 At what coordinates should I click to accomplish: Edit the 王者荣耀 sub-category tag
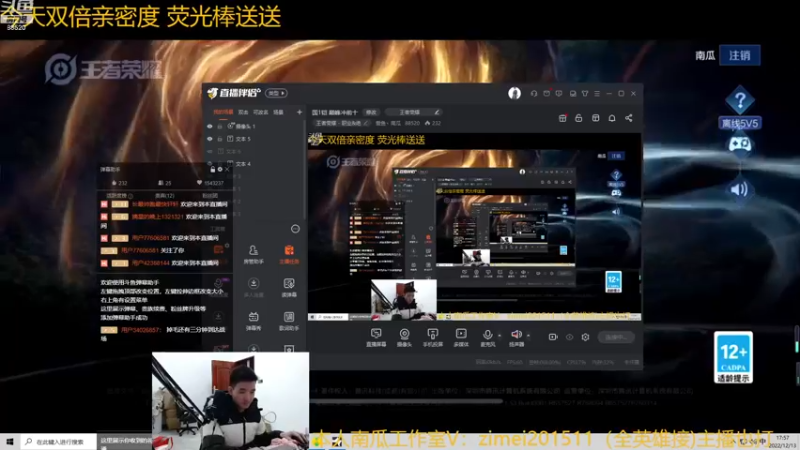[341, 123]
